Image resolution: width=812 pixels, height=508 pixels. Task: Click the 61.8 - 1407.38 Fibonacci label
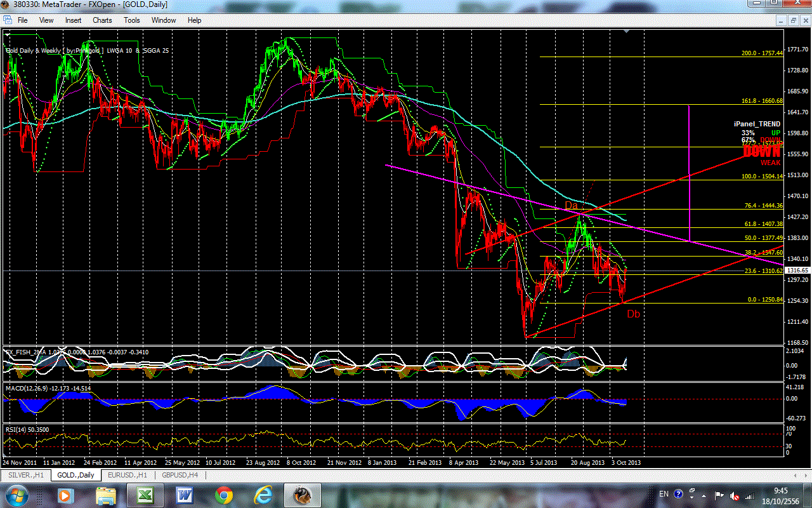(763, 224)
